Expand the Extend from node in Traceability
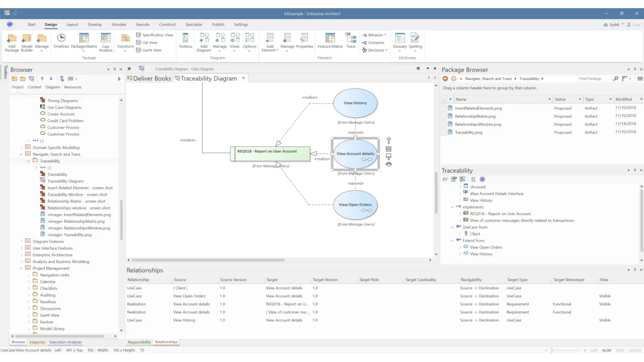Image resolution: width=644 pixels, height=362 pixels. point(452,240)
